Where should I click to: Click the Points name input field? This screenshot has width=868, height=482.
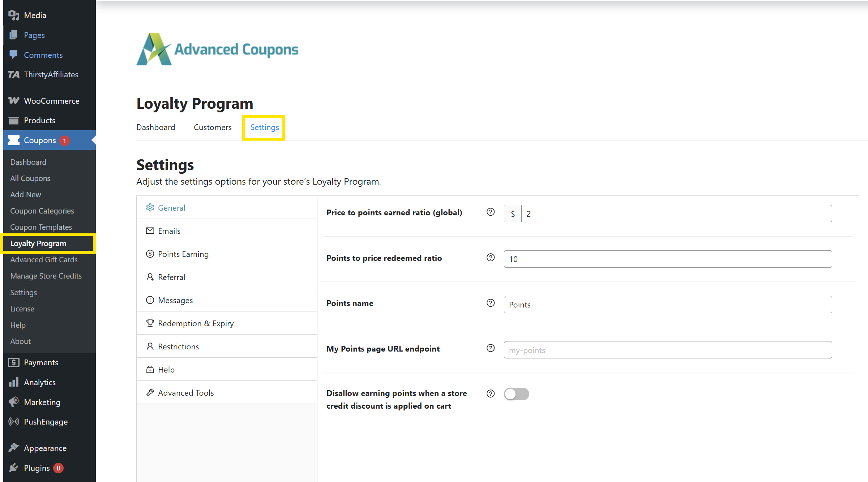[x=667, y=305]
